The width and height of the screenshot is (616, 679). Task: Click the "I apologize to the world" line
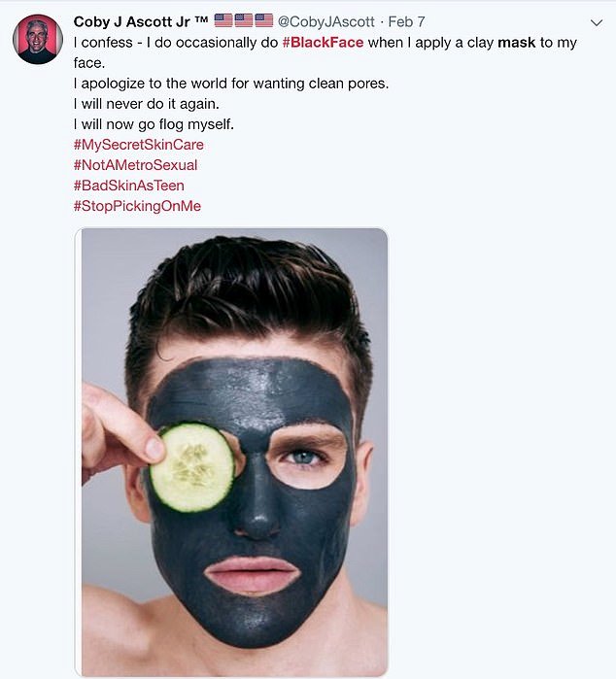tap(230, 84)
